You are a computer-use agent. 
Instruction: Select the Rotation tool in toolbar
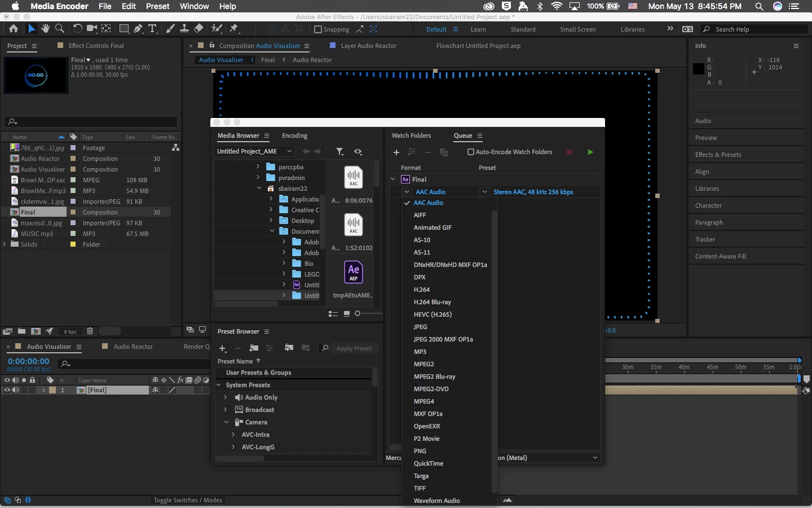[x=77, y=28]
